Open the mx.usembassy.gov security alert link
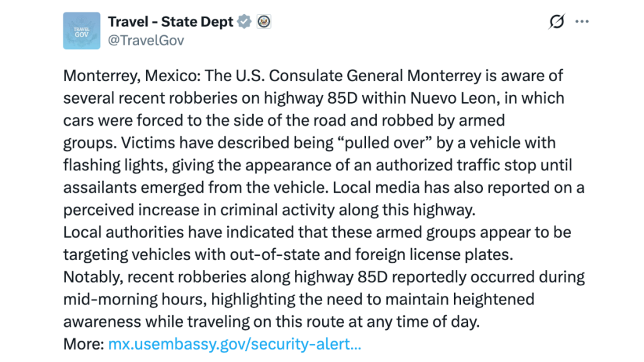Viewport: 644px width, 362px height. click(234, 344)
